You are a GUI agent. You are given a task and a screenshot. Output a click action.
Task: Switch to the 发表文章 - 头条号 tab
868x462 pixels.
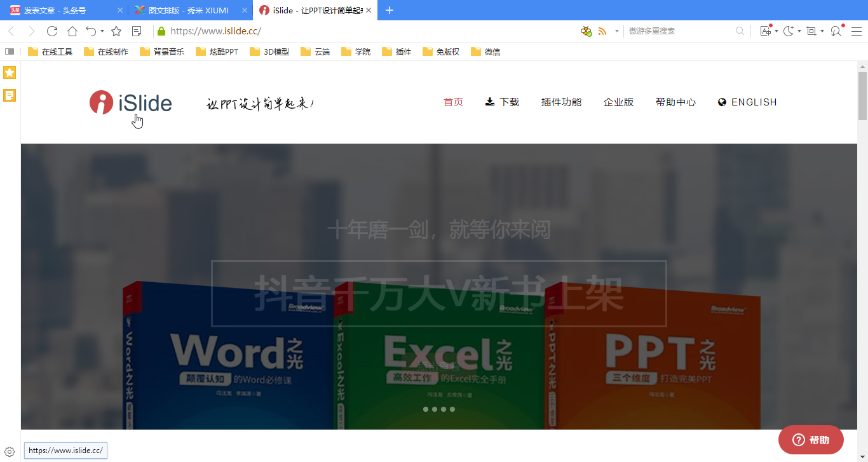(64, 10)
